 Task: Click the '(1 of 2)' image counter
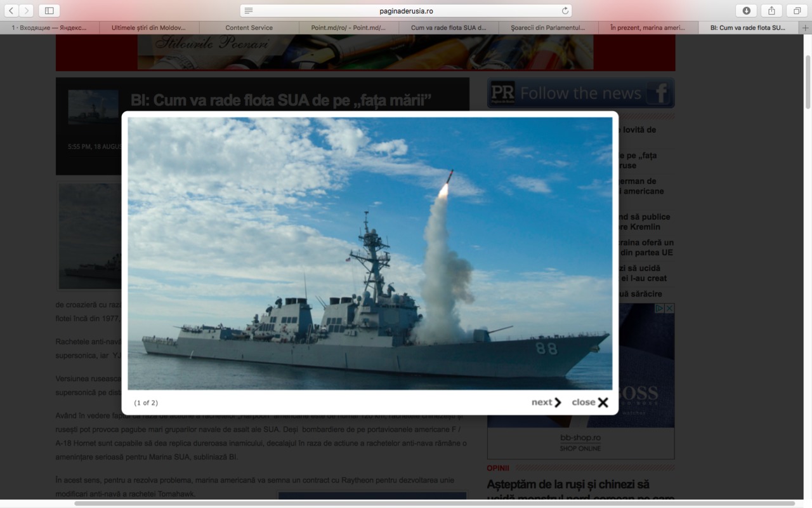point(146,403)
